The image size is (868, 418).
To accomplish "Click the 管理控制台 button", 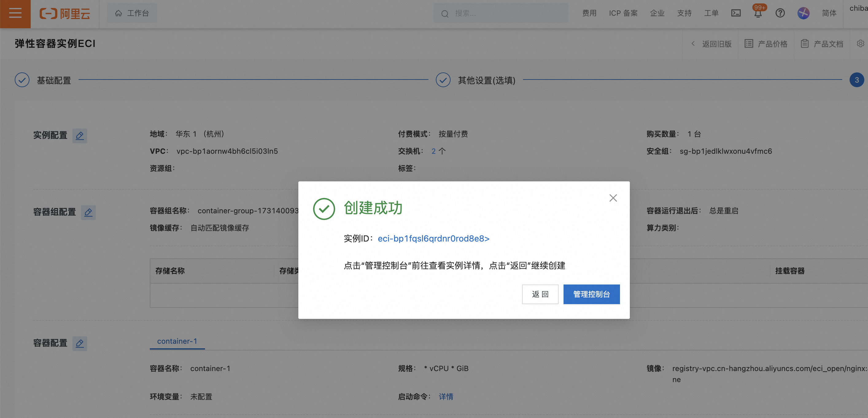I will click(x=591, y=294).
